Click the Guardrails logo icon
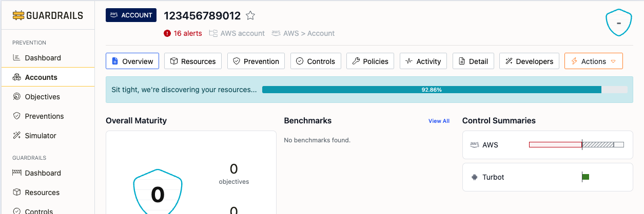The height and width of the screenshot is (214, 644). point(18,15)
